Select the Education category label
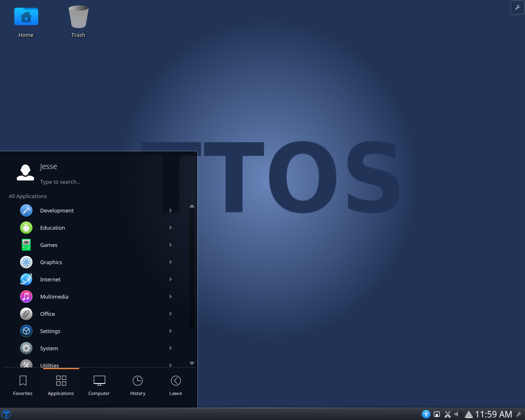The width and height of the screenshot is (525, 420). tap(52, 228)
